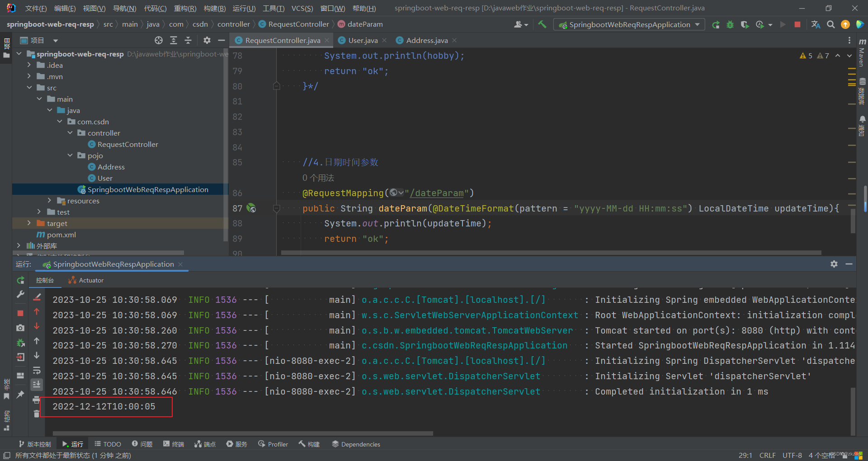Open the Dependencies tool window

pyautogui.click(x=356, y=444)
